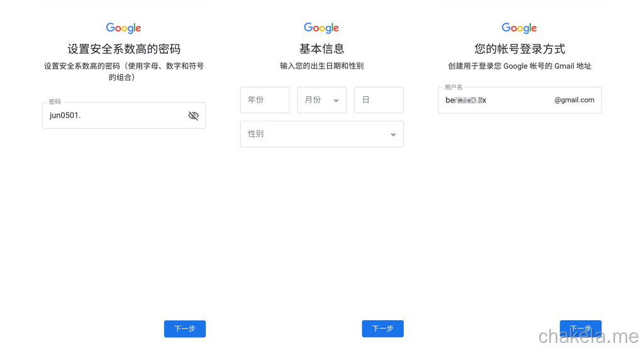This screenshot has height=349, width=644.
Task: Open the 月份 month dropdown
Action: click(322, 100)
